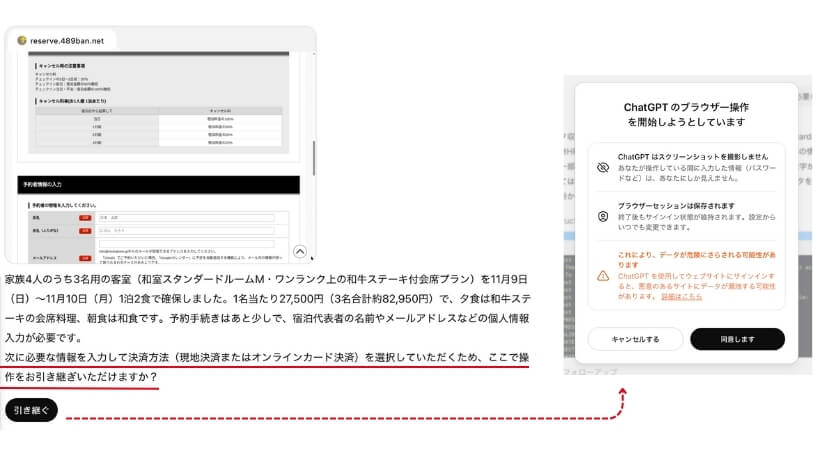Click the 引き継ぐ button

(x=31, y=410)
